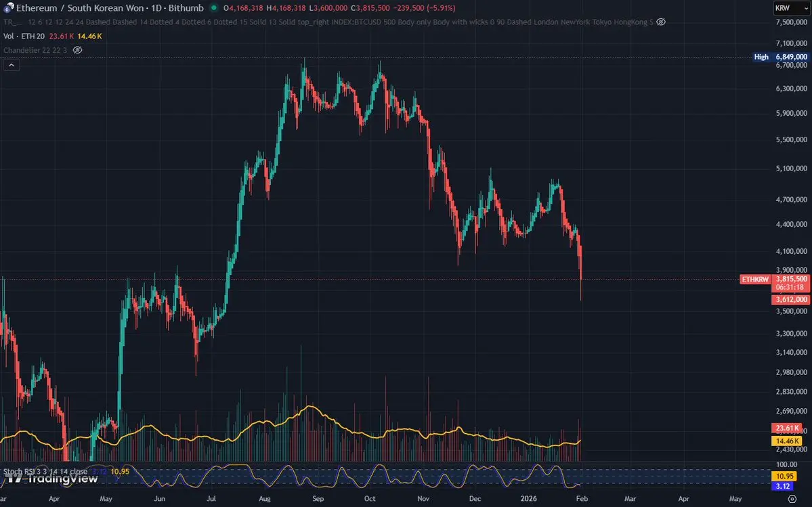Image resolution: width=812 pixels, height=507 pixels.
Task: Click the low value L3,600,000
Action: (328, 8)
